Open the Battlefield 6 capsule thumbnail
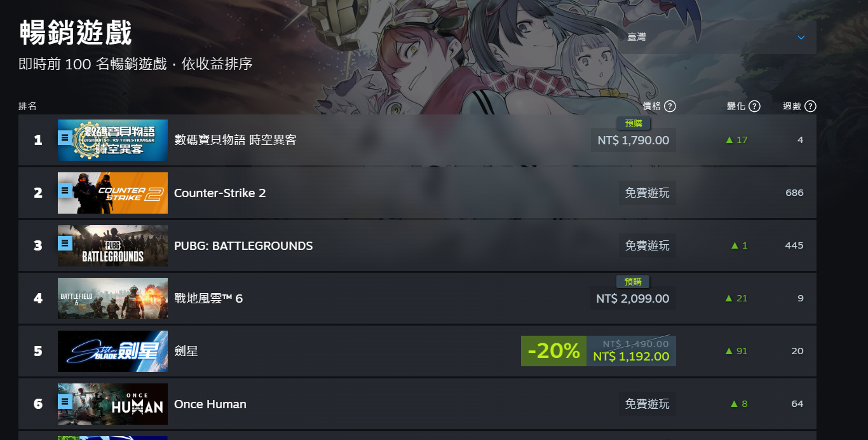This screenshot has width=868, height=440. pyautogui.click(x=113, y=298)
